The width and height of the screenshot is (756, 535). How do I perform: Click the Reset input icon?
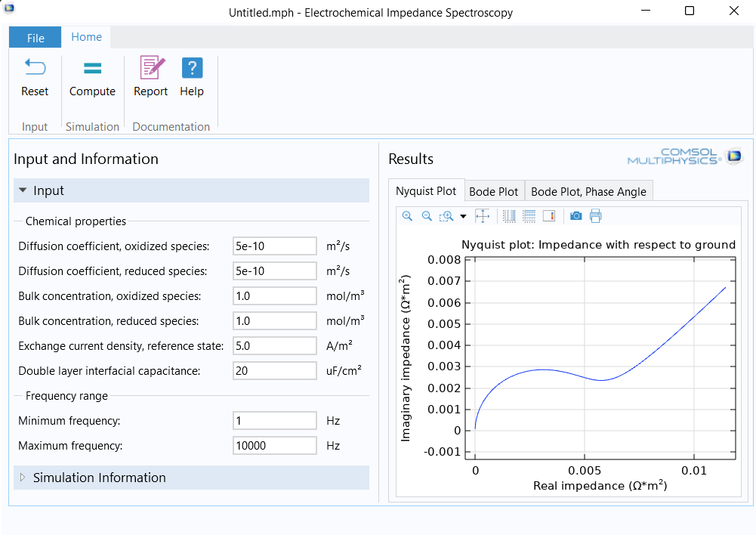pyautogui.click(x=35, y=69)
